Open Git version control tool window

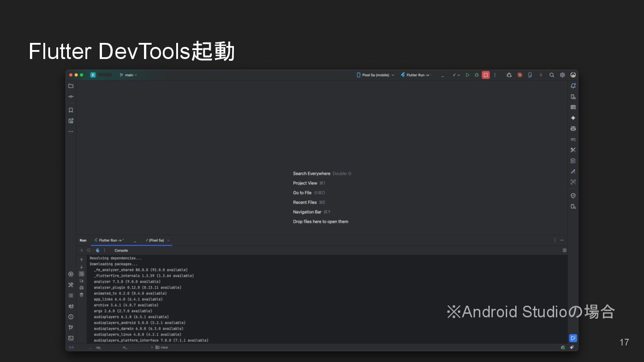coord(71,328)
